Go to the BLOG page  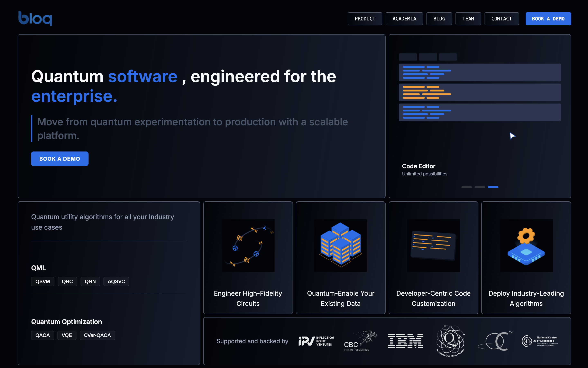(x=439, y=19)
